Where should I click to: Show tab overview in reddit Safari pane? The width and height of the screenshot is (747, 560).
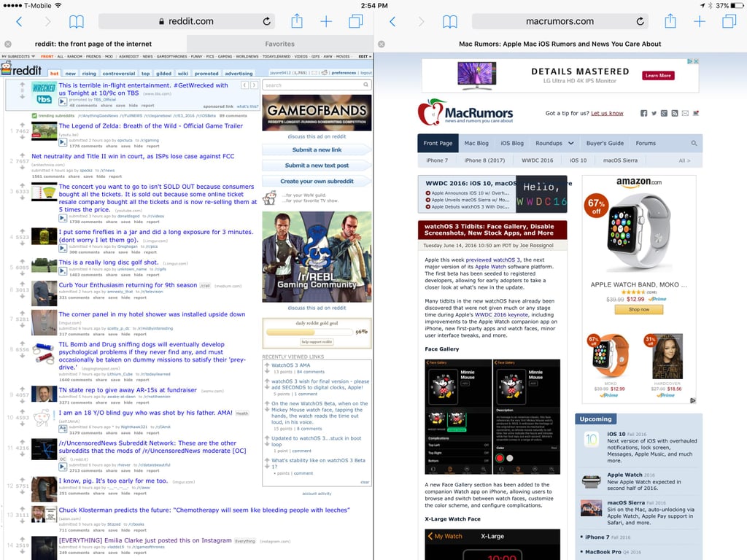[x=355, y=21]
